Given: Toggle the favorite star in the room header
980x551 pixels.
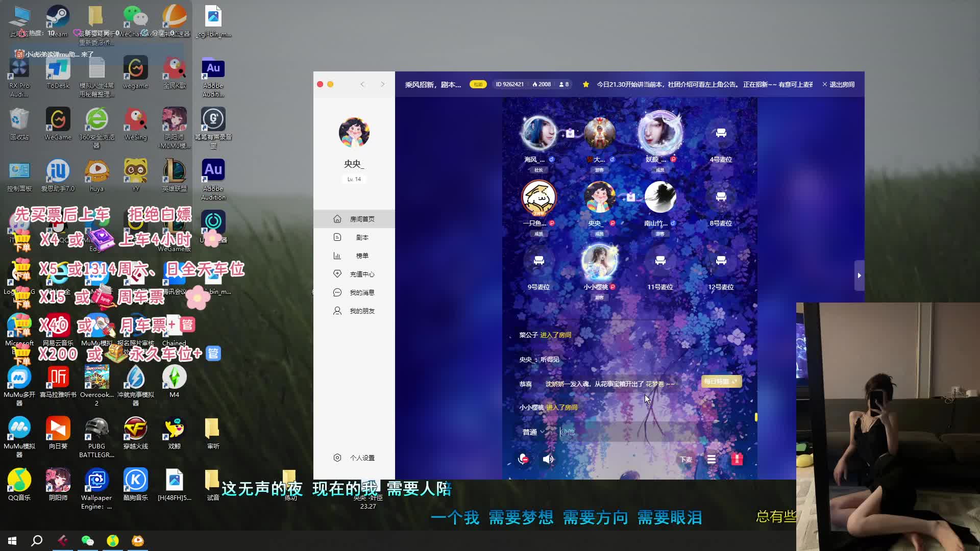Looking at the screenshot, I should (x=585, y=85).
